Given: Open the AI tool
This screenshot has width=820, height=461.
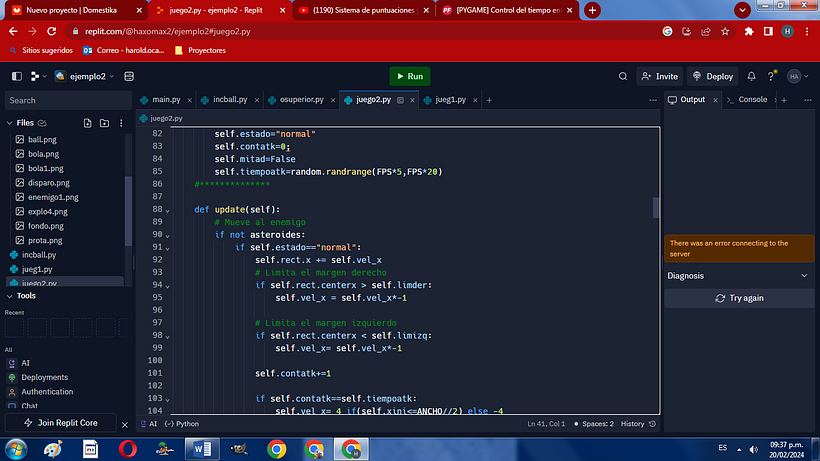Looking at the screenshot, I should click(x=25, y=363).
